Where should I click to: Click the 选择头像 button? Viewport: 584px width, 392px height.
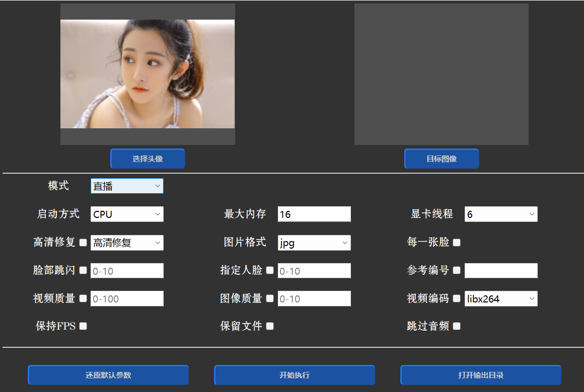[147, 159]
